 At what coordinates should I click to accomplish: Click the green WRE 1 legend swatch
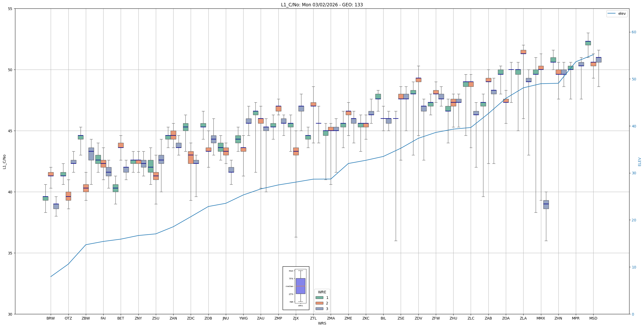coord(319,298)
